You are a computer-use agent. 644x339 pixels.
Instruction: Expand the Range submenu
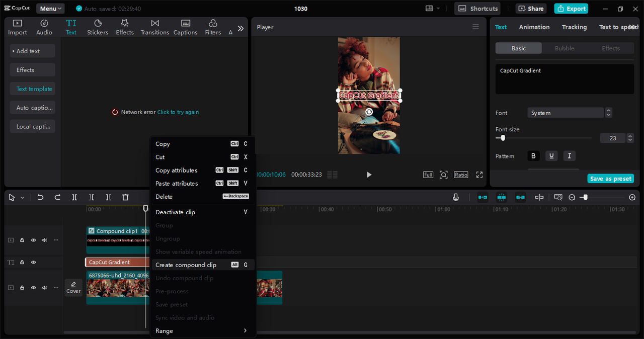[203, 330]
